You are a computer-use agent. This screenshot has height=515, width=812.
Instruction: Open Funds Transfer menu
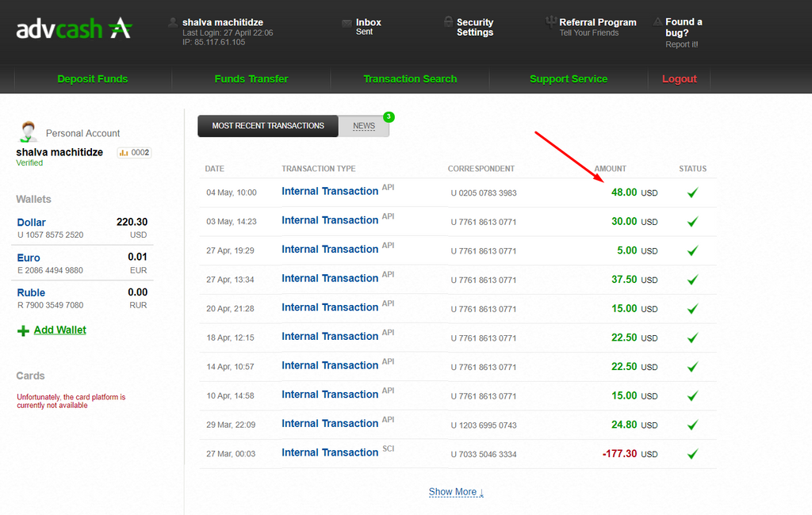[251, 78]
